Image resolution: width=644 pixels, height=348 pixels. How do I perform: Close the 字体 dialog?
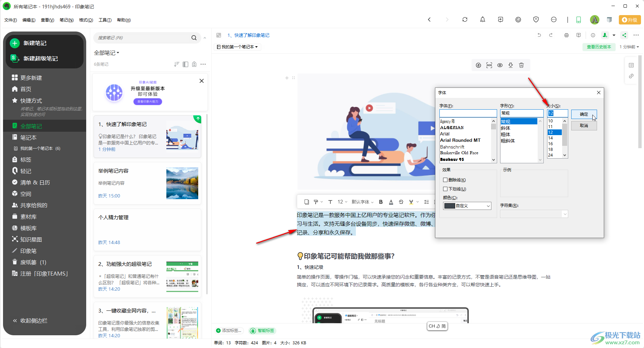(x=599, y=93)
